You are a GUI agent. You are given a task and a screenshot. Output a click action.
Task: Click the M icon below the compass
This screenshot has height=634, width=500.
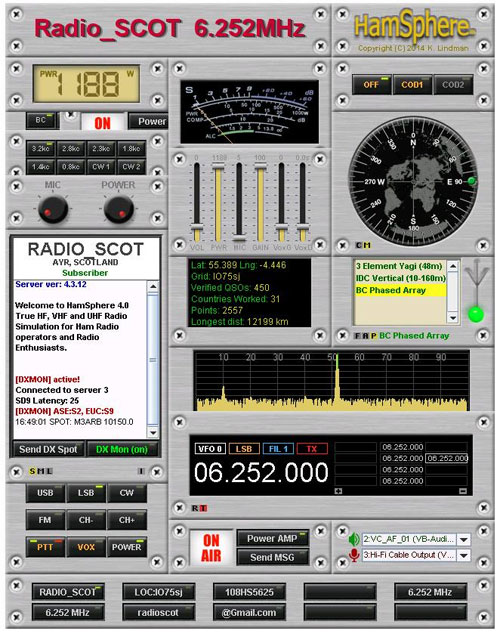[x=367, y=245]
